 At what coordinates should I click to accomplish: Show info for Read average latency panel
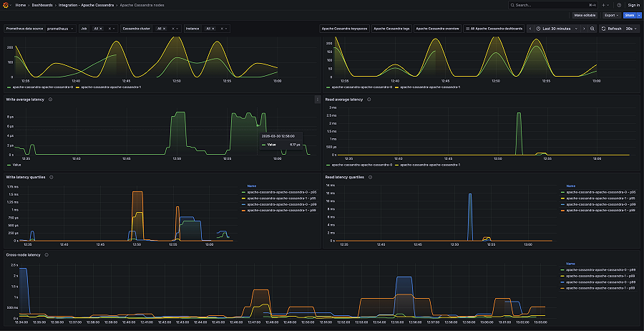pyautogui.click(x=369, y=100)
